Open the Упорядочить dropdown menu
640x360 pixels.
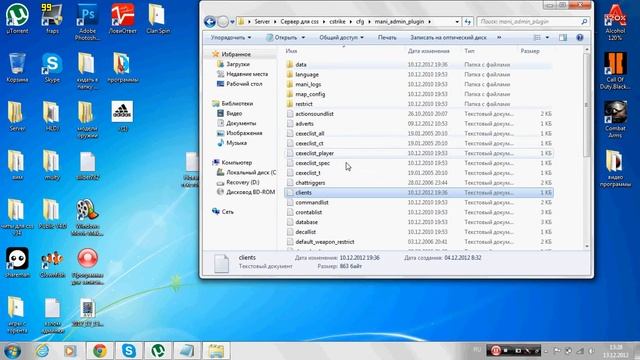(231, 38)
